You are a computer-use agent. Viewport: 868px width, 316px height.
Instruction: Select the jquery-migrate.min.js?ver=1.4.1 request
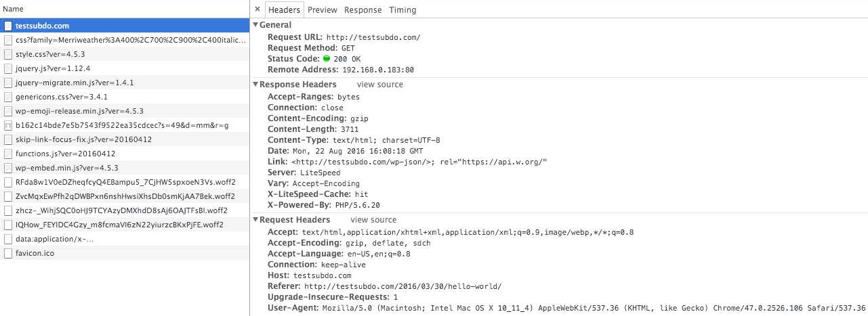[x=125, y=83]
